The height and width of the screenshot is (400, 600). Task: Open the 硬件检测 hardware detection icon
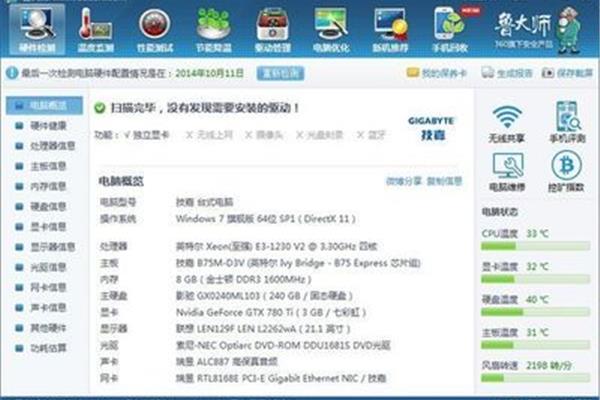pyautogui.click(x=37, y=29)
